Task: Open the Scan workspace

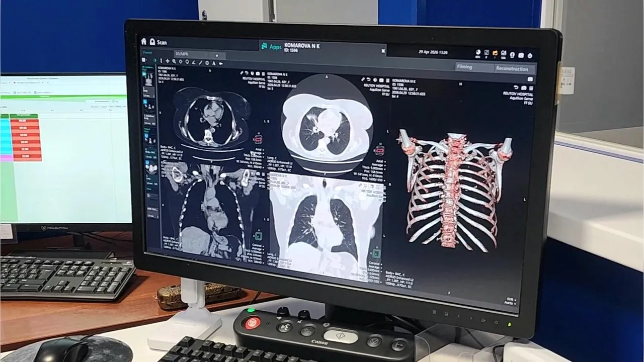Action: pos(157,43)
